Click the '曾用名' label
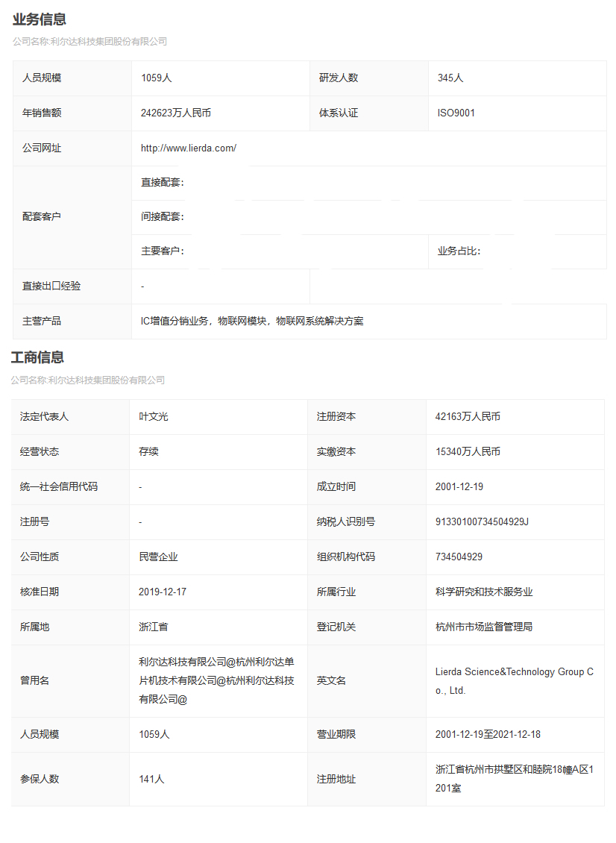 tap(35, 680)
